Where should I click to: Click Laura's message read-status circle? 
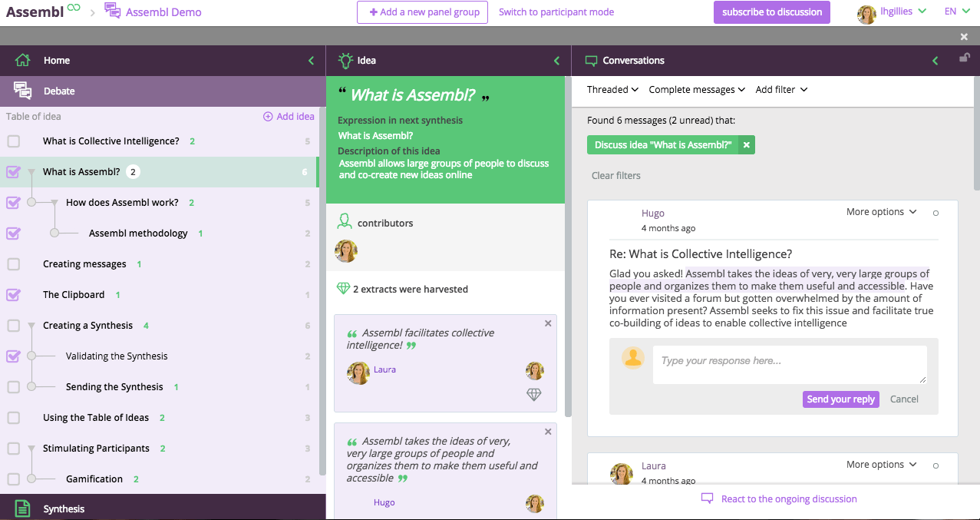coord(935,466)
